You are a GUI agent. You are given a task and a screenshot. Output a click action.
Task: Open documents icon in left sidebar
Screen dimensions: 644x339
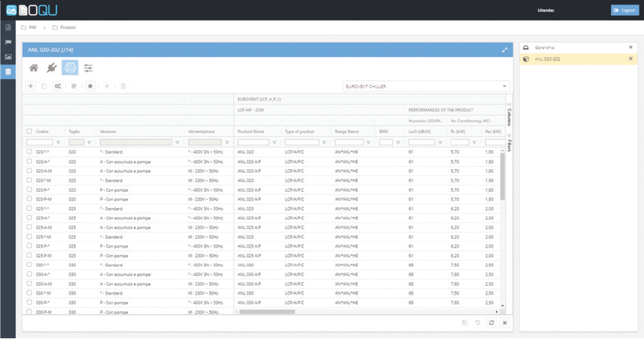pyautogui.click(x=8, y=28)
